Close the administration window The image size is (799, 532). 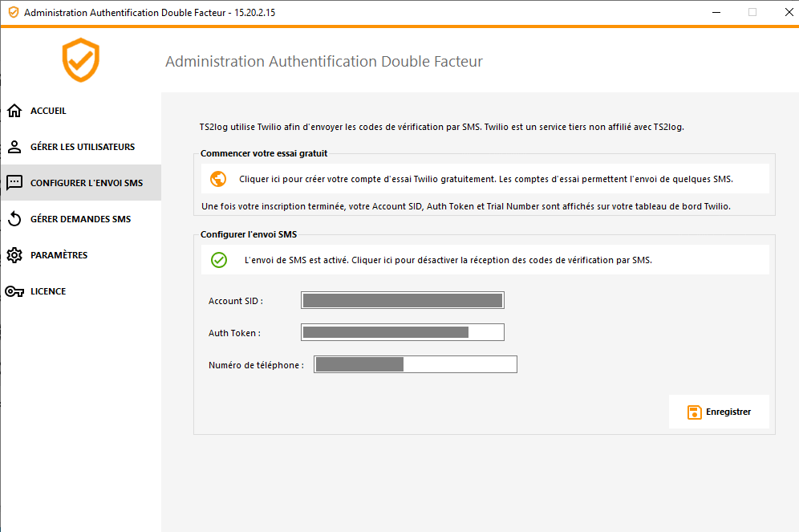[789, 12]
